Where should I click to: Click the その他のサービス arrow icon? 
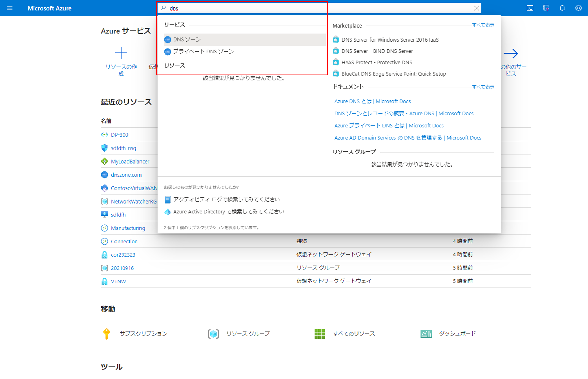pyautogui.click(x=511, y=53)
